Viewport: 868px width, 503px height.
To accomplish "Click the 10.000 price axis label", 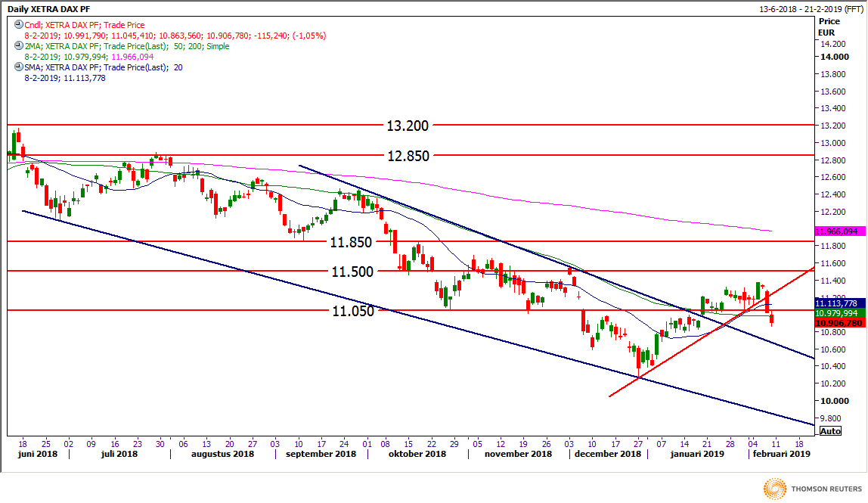I will pos(834,401).
